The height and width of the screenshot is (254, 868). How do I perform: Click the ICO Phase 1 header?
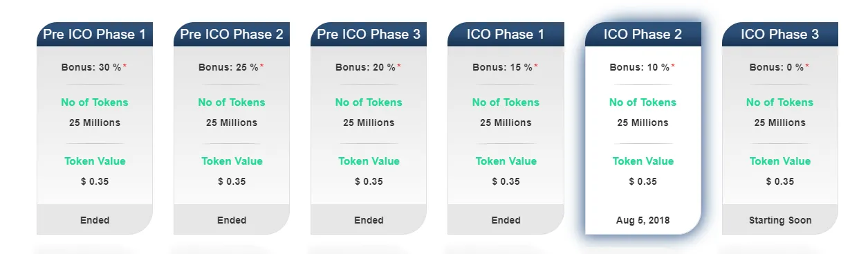506,35
